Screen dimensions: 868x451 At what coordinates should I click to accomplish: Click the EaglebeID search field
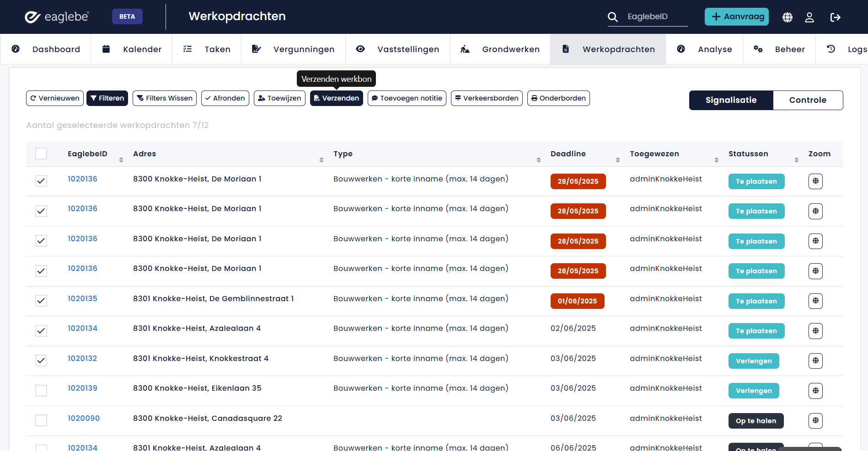coord(657,17)
